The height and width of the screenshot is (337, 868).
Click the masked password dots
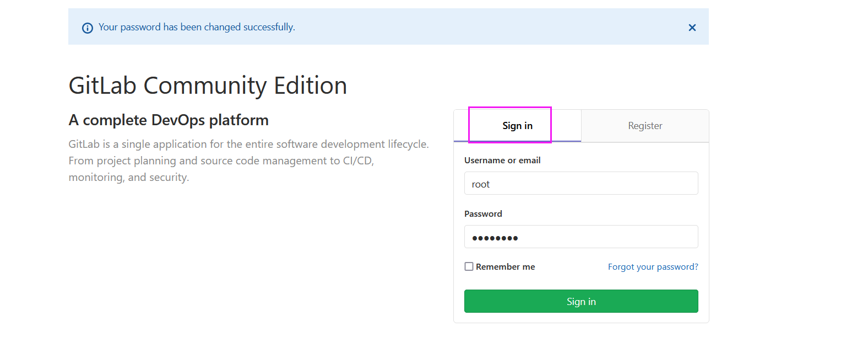click(x=495, y=238)
